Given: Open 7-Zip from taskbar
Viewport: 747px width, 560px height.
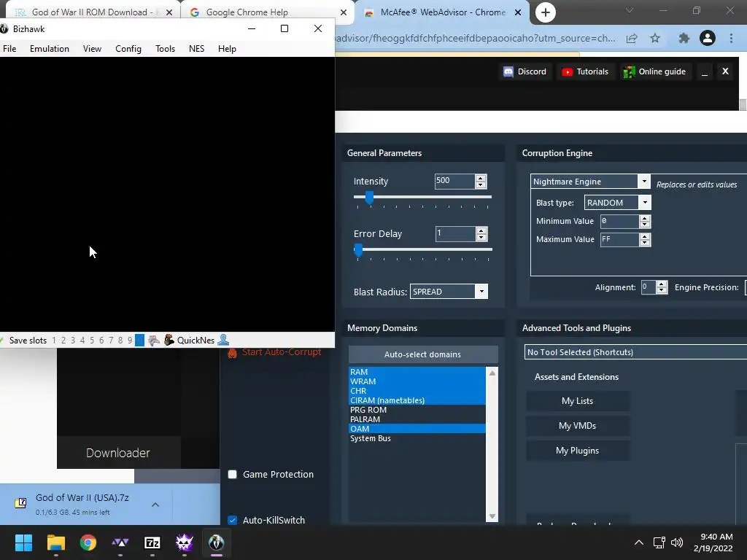Looking at the screenshot, I should [152, 542].
